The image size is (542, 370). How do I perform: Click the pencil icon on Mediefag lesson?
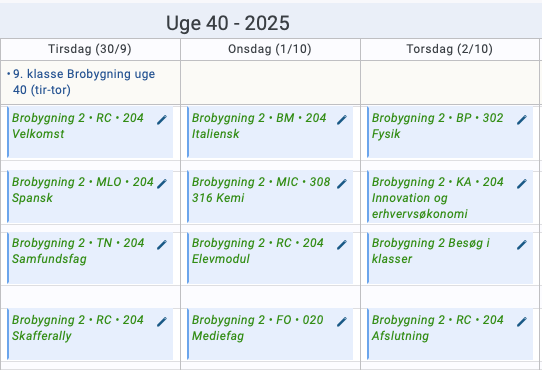(x=342, y=322)
